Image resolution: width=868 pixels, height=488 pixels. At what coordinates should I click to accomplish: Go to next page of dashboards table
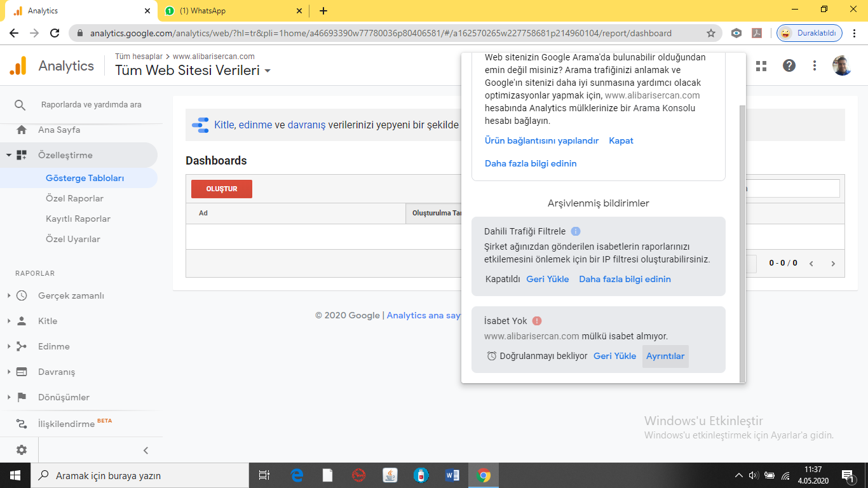click(x=833, y=263)
